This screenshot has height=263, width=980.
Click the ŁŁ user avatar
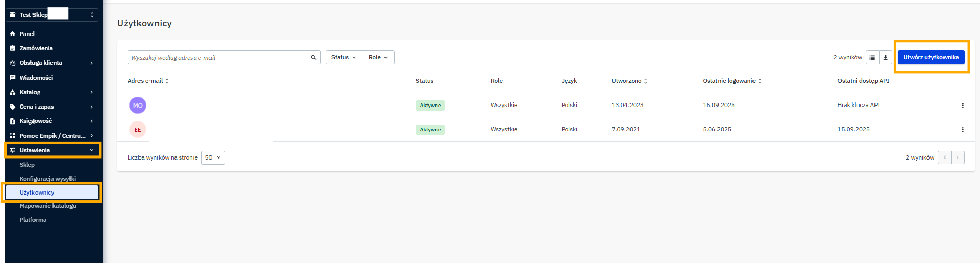tap(137, 130)
